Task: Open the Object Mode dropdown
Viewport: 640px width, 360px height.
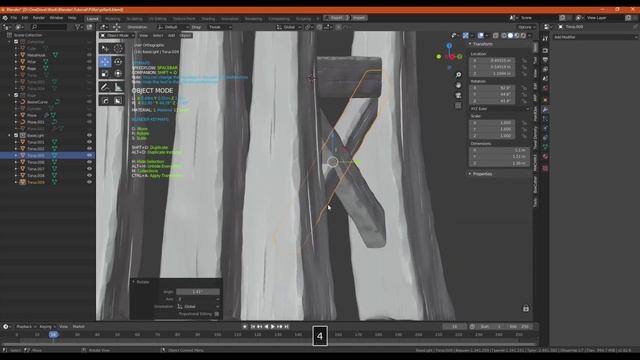Action: [117, 36]
